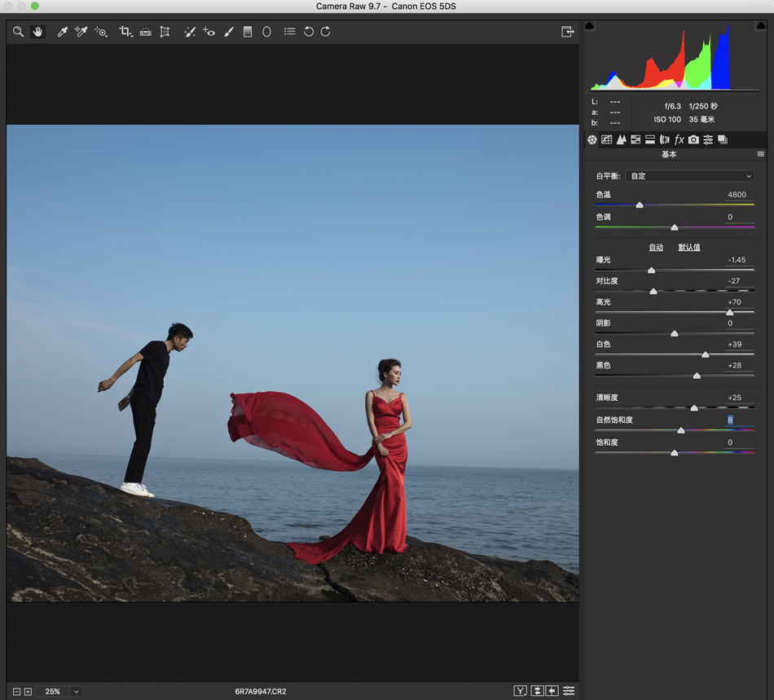
Task: Open the Detail panel tab
Action: pos(621,139)
